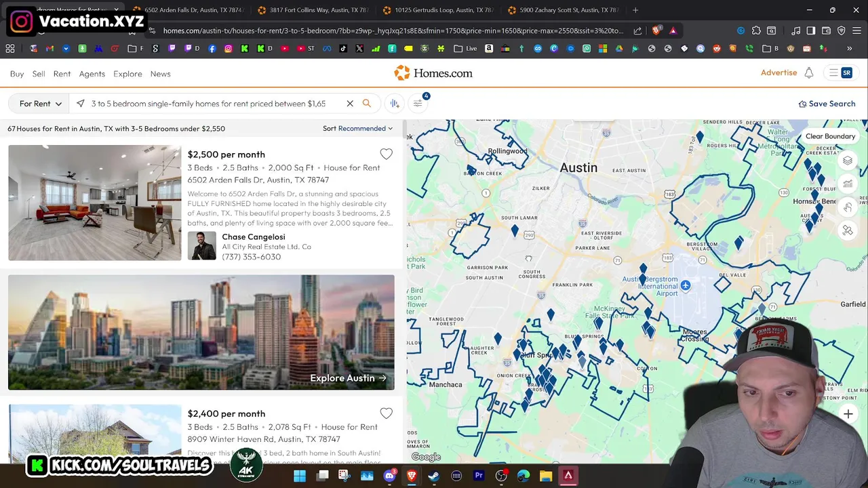Click Explore Austin banner link

coord(348,378)
